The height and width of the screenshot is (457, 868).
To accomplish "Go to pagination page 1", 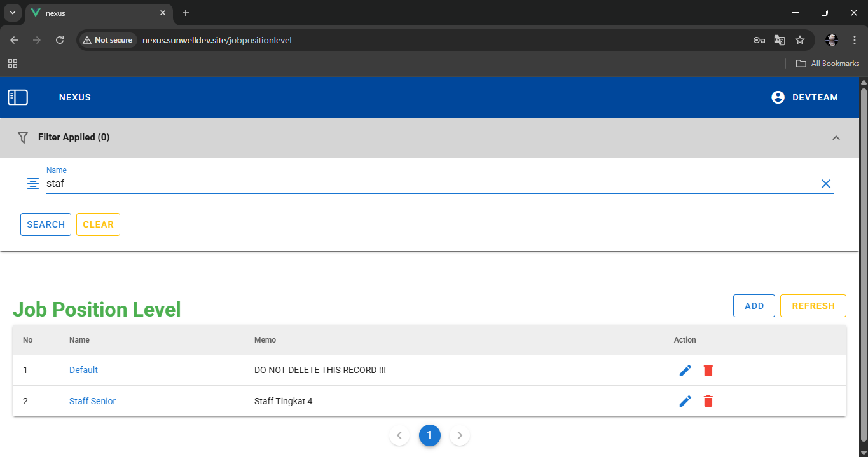I will [429, 435].
